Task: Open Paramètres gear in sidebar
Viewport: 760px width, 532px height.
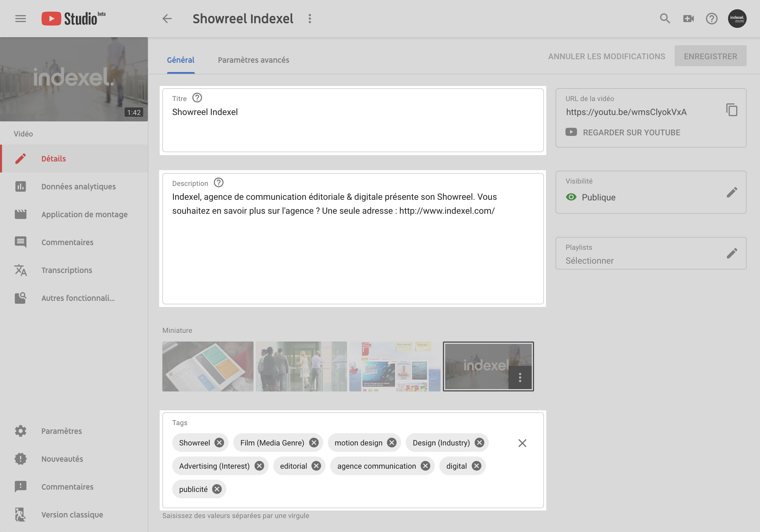Action: (x=74, y=431)
